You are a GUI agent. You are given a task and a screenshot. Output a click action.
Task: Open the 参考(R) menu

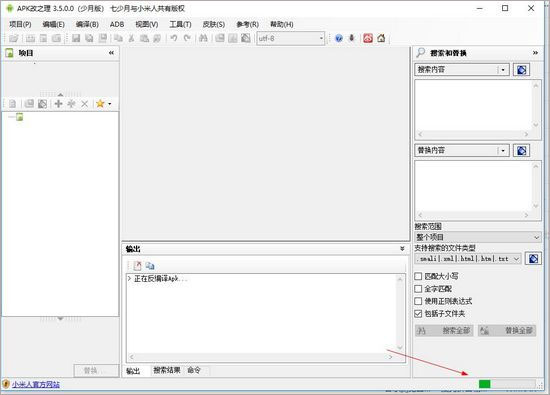point(247,24)
